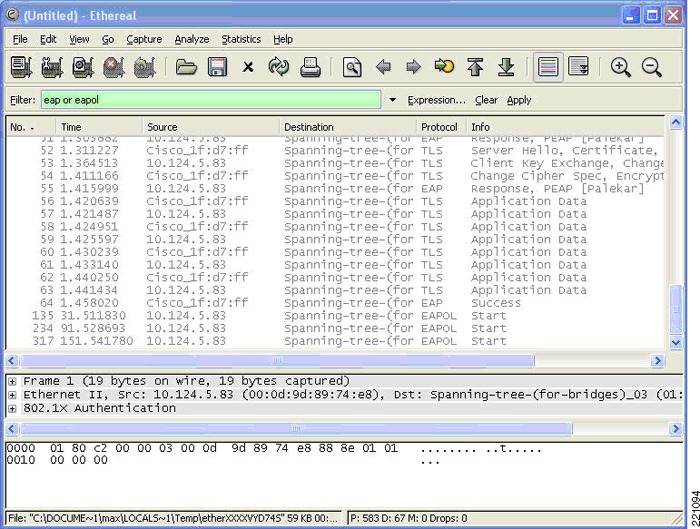
Task: Clear the display filter
Action: pos(486,100)
